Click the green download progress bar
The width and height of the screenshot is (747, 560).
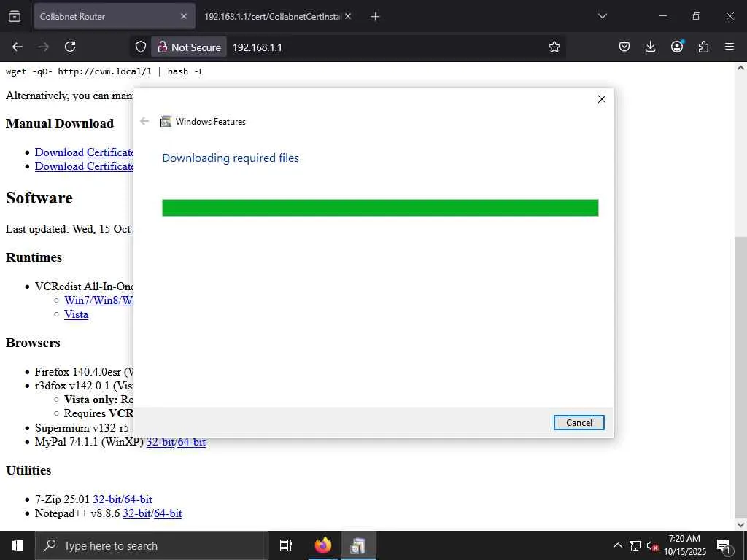[x=380, y=208]
